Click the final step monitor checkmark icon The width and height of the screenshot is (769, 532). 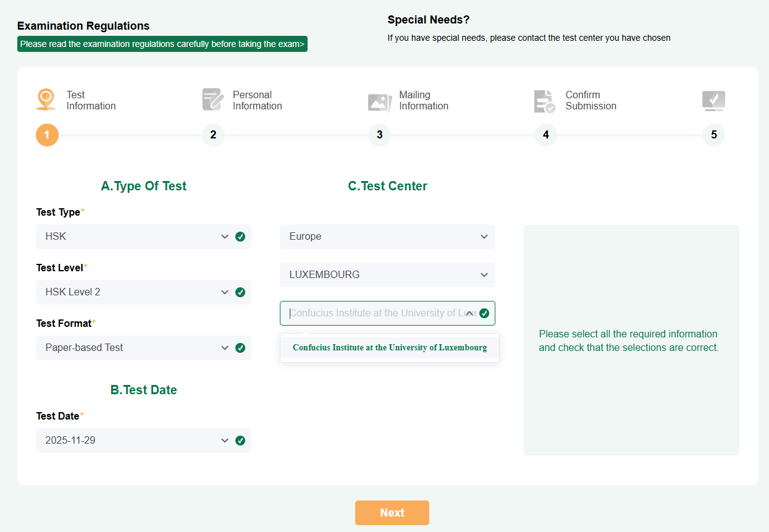tap(713, 101)
